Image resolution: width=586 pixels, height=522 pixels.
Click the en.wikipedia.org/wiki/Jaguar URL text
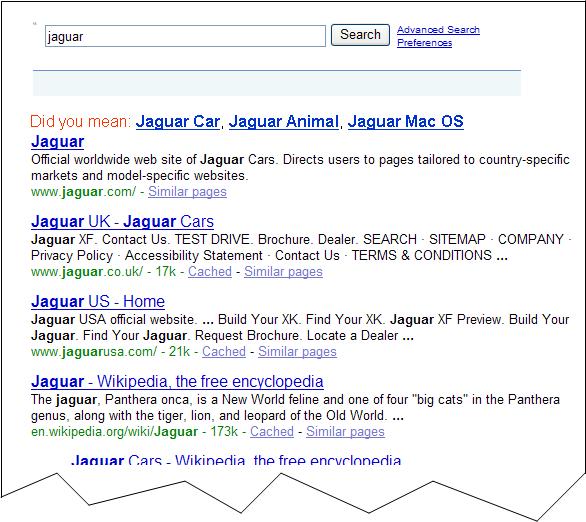[114, 432]
